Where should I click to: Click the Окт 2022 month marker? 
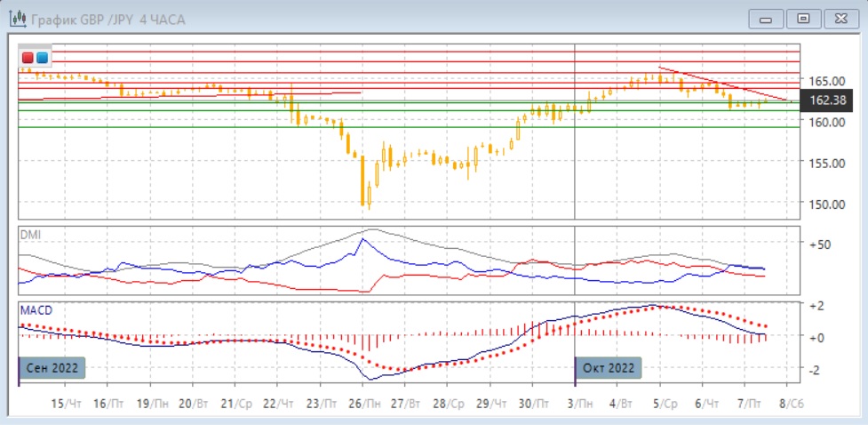click(x=609, y=368)
